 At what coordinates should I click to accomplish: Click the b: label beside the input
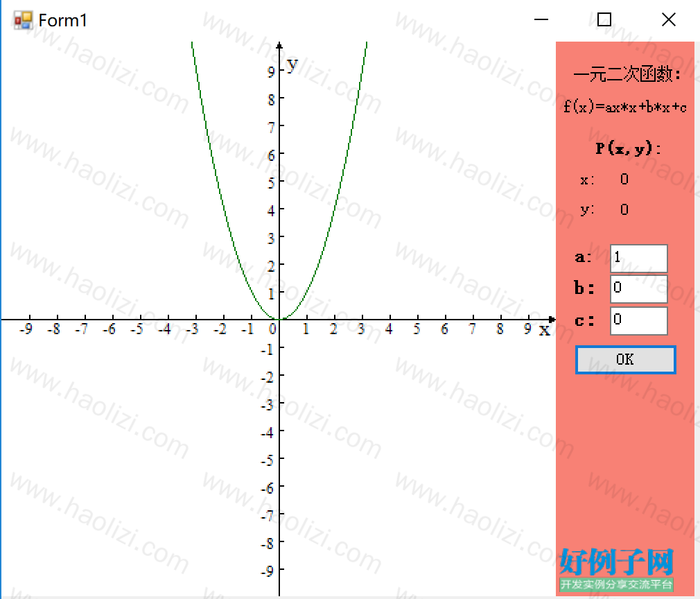pos(584,288)
